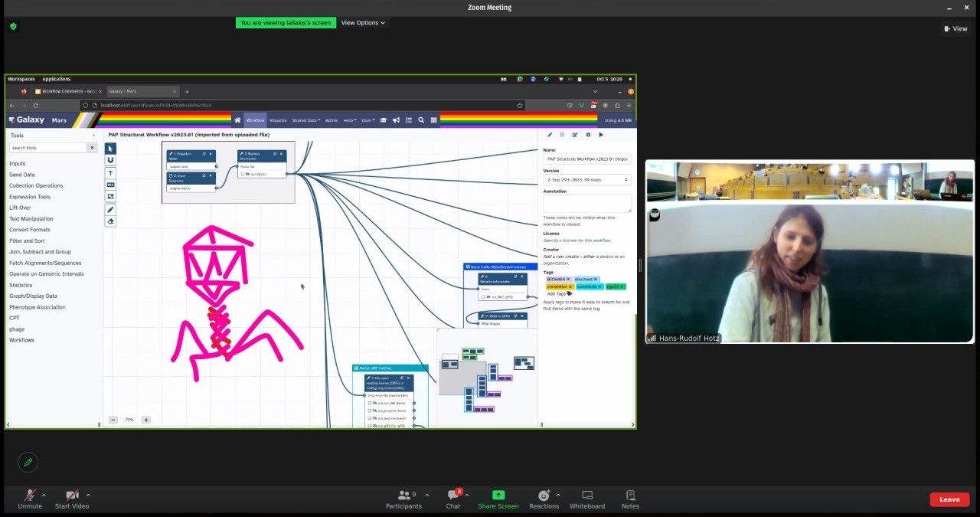Expand the workflow Version dropdown
980x517 pixels.
click(x=587, y=180)
